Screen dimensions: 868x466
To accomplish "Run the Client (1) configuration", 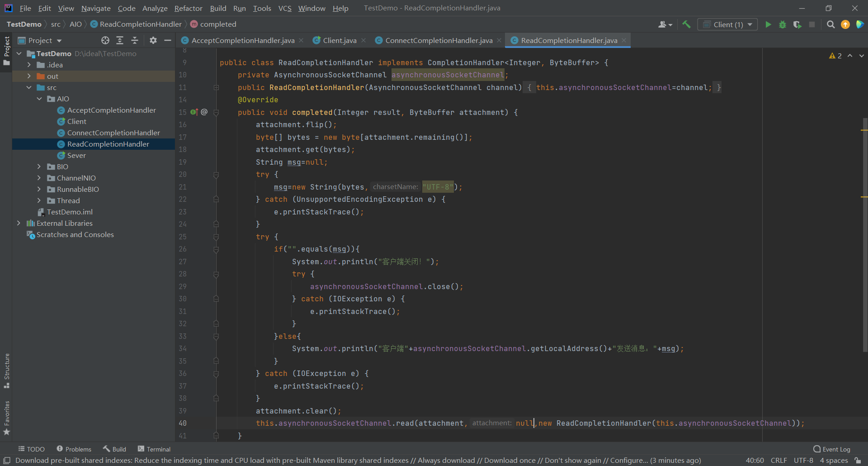I will 768,24.
